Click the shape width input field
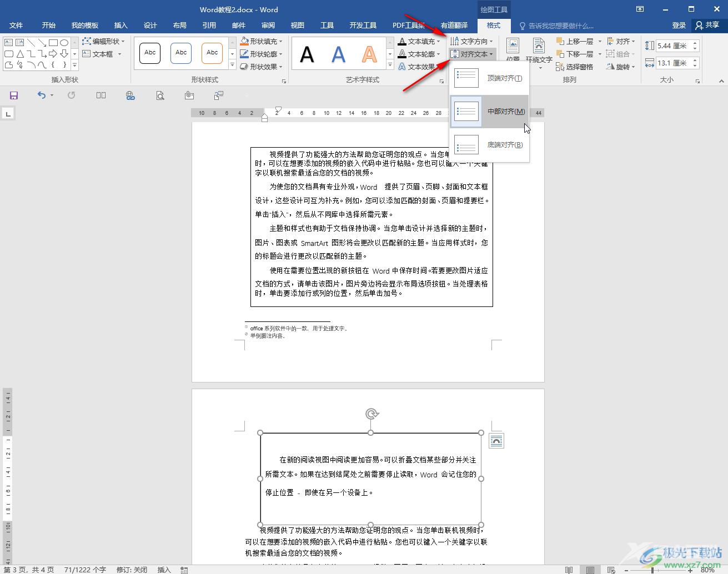The height and width of the screenshot is (574, 728). [673, 63]
